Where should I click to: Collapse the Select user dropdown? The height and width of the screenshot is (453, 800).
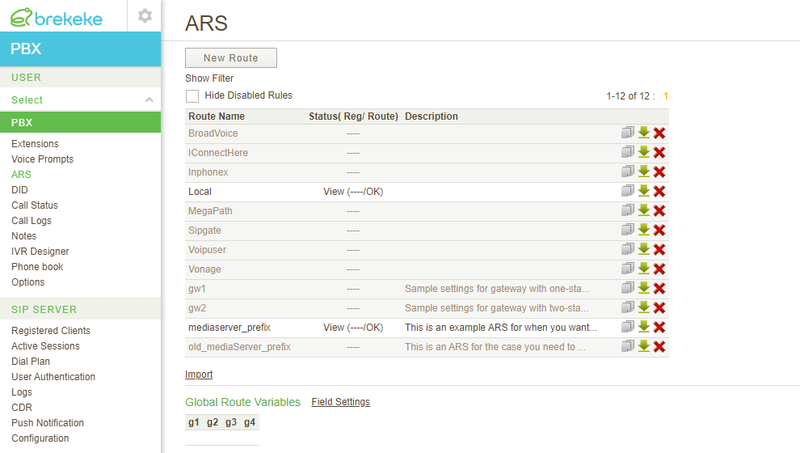[149, 100]
